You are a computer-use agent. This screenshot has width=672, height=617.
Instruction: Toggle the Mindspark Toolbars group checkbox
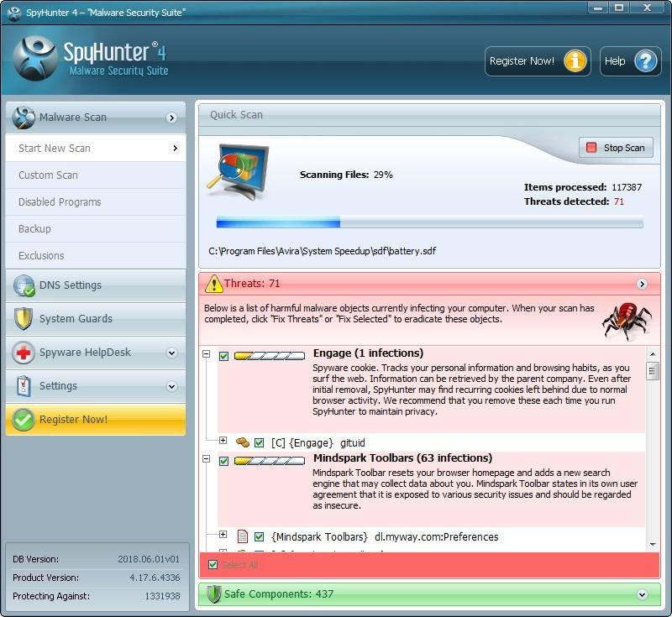click(223, 461)
